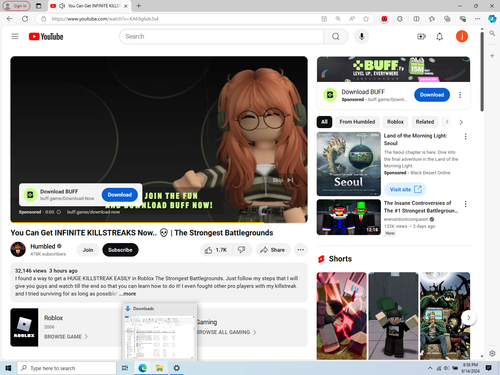
Task: Subscribe to Humbled channel
Action: 120,250
